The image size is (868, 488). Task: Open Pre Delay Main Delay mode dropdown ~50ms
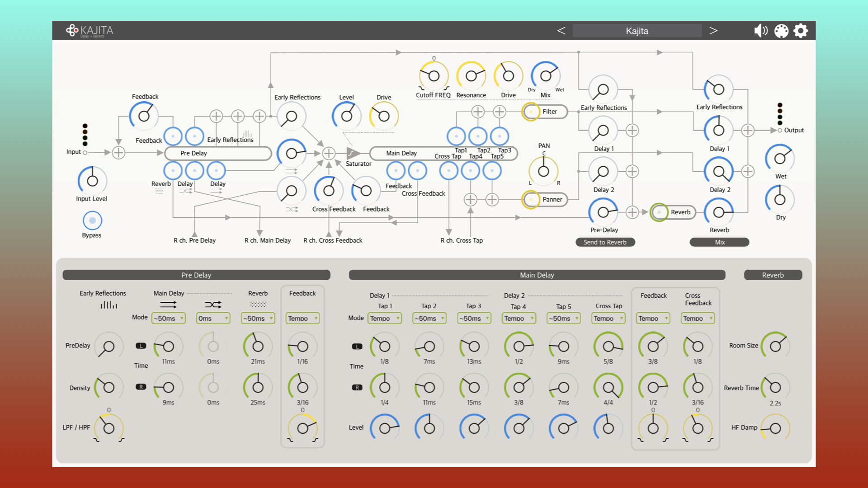(x=168, y=318)
